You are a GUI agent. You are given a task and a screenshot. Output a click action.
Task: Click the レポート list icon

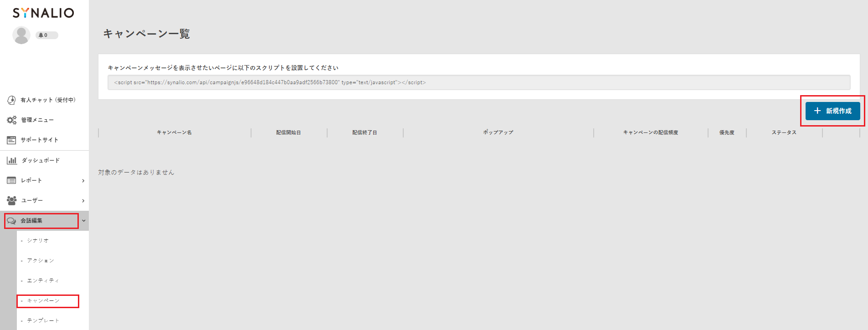click(x=11, y=181)
